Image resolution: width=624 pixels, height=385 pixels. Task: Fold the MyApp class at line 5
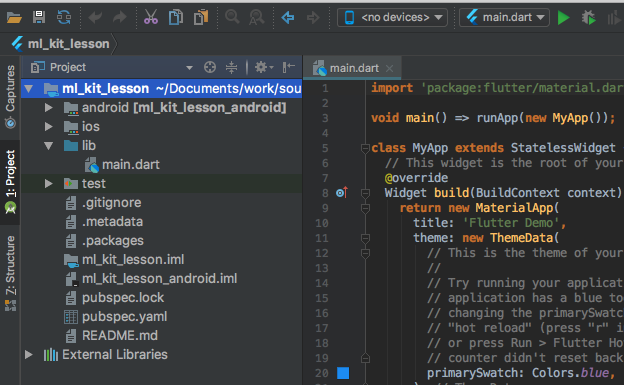point(365,149)
